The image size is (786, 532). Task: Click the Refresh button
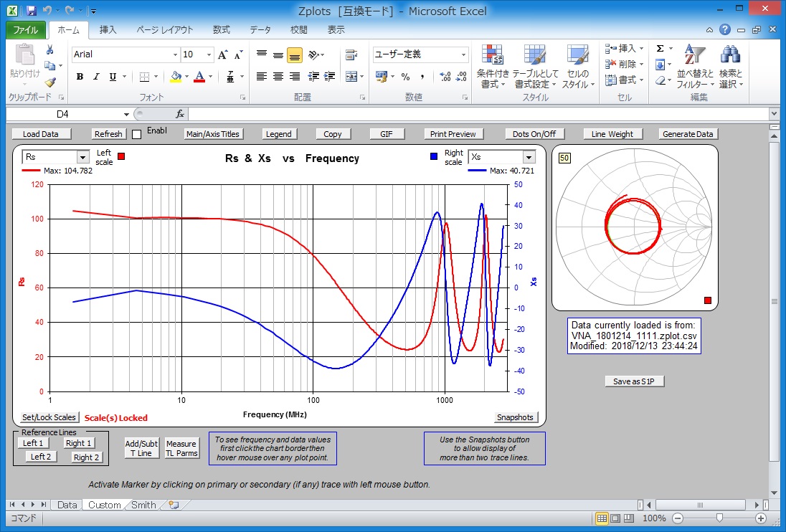click(108, 134)
